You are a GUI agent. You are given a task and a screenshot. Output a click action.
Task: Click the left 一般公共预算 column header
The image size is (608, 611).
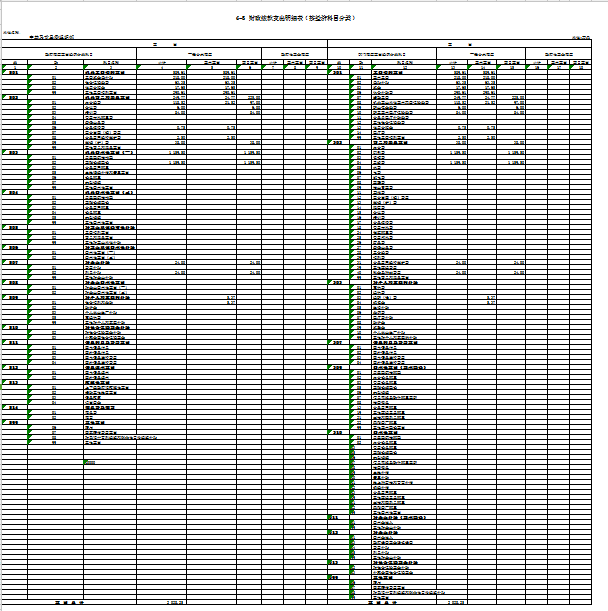pos(202,53)
